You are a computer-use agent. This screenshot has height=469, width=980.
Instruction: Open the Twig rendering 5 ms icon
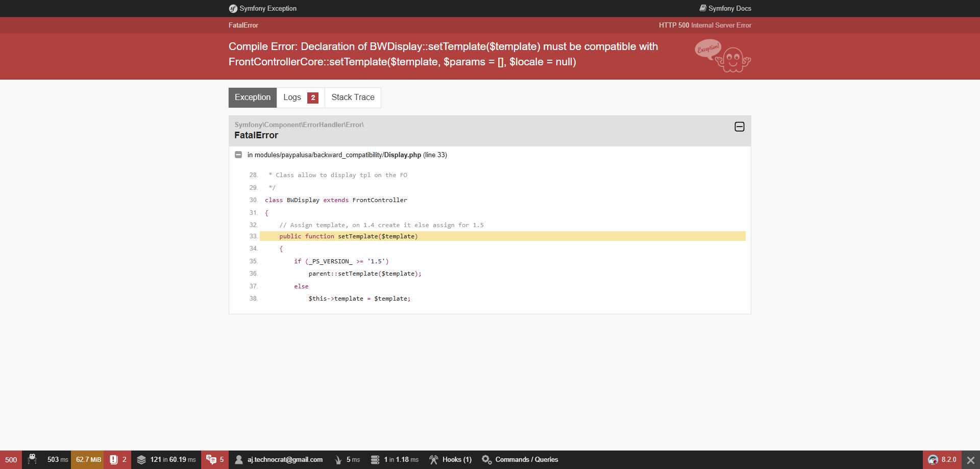(338, 460)
